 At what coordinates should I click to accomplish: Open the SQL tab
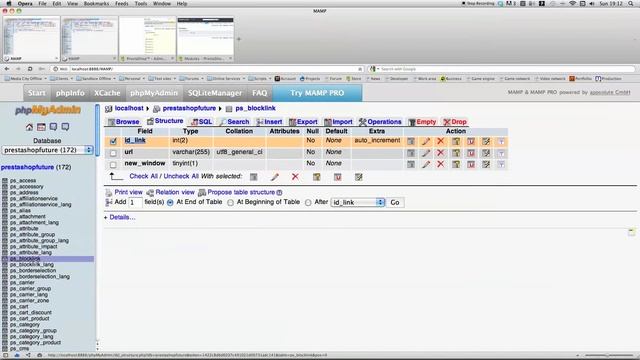202,122
